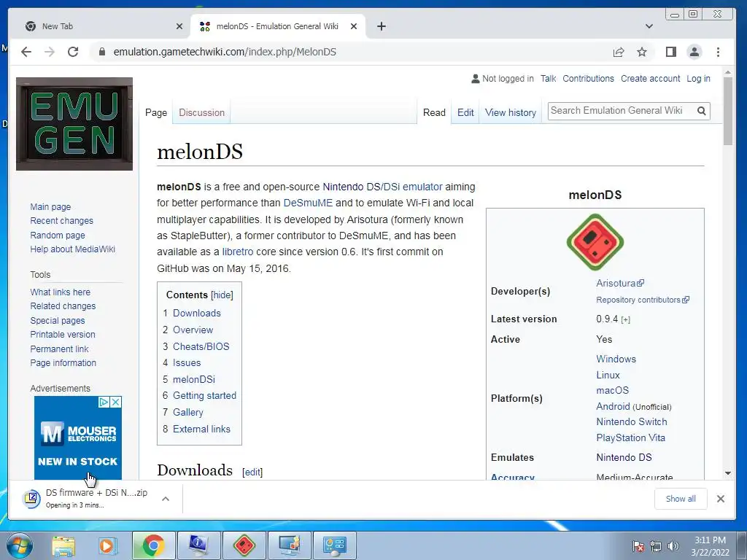This screenshot has height=560, width=747.
Task: Click the padlock site info icon
Action: pos(101,52)
